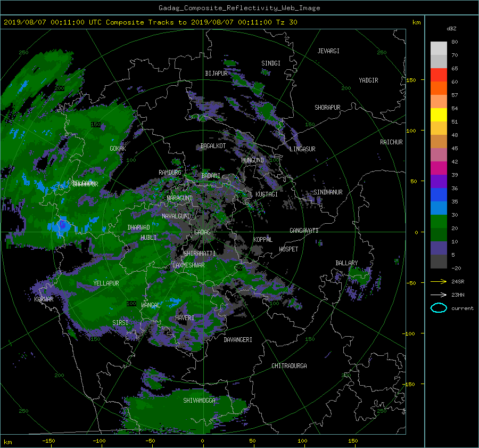This screenshot has width=479, height=448.
Task: Click the LINGASUR city label
Action: click(x=302, y=149)
